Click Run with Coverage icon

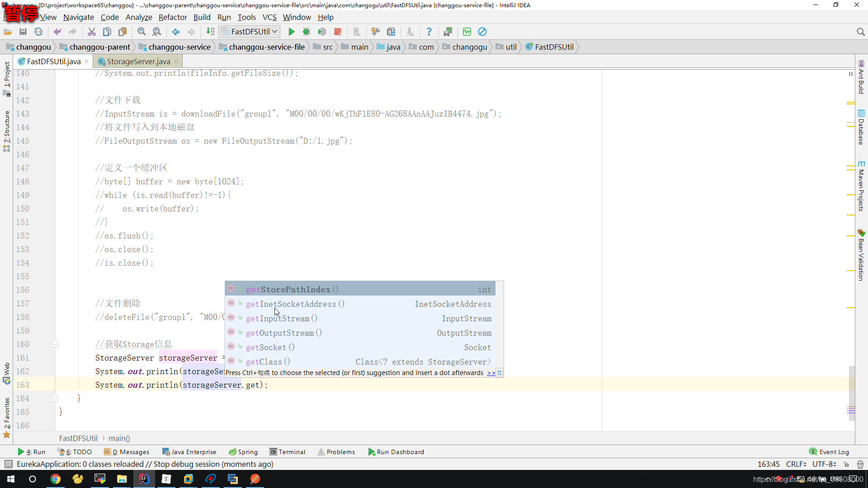click(x=322, y=32)
